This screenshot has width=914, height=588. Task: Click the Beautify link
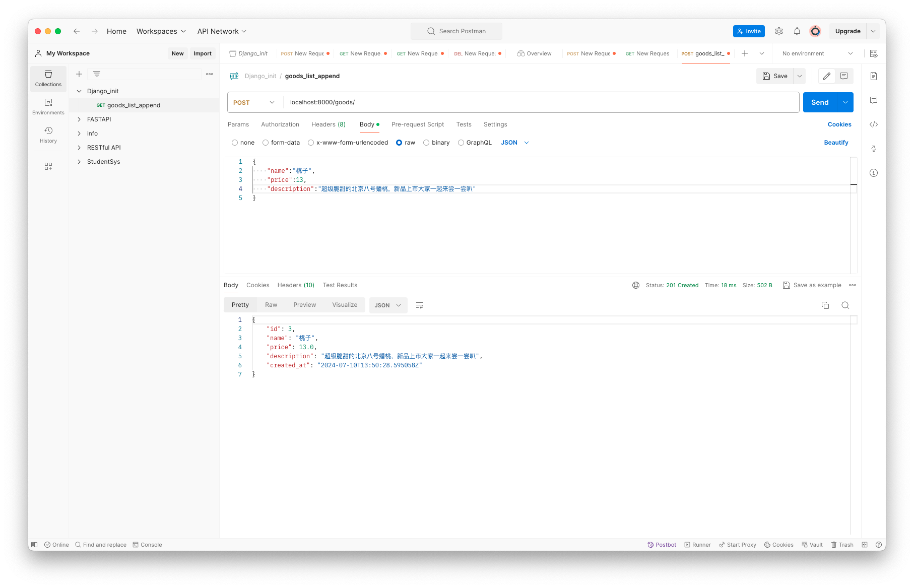click(x=836, y=143)
